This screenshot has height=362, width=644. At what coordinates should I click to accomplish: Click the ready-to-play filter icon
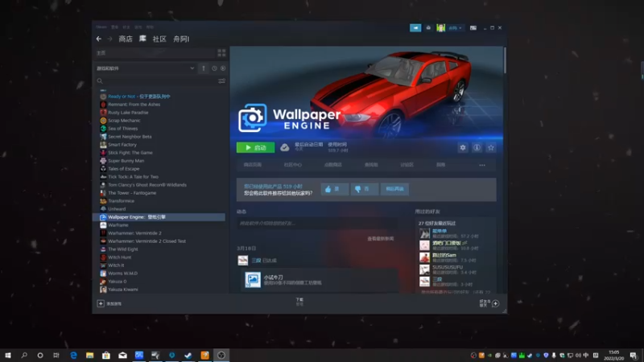pos(223,68)
